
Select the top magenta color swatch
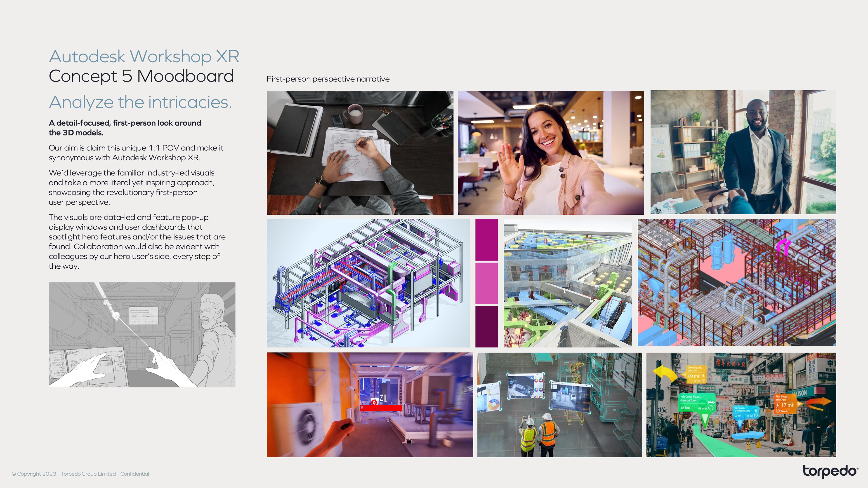coord(486,239)
